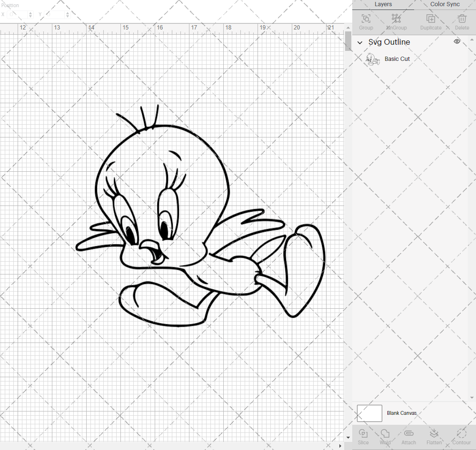Click the Attach paperclip icon
This screenshot has width=476, height=450.
point(408,433)
